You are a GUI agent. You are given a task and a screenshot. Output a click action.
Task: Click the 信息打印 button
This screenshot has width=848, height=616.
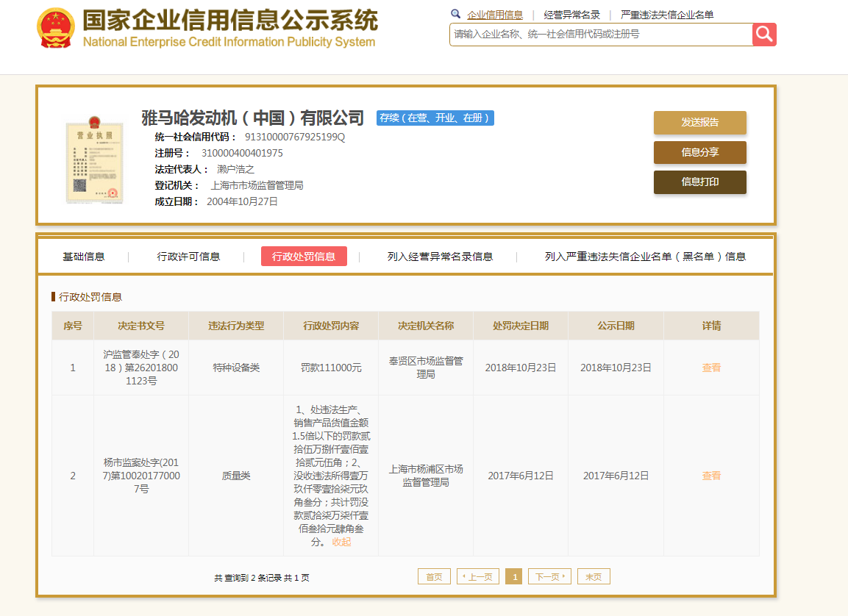700,182
